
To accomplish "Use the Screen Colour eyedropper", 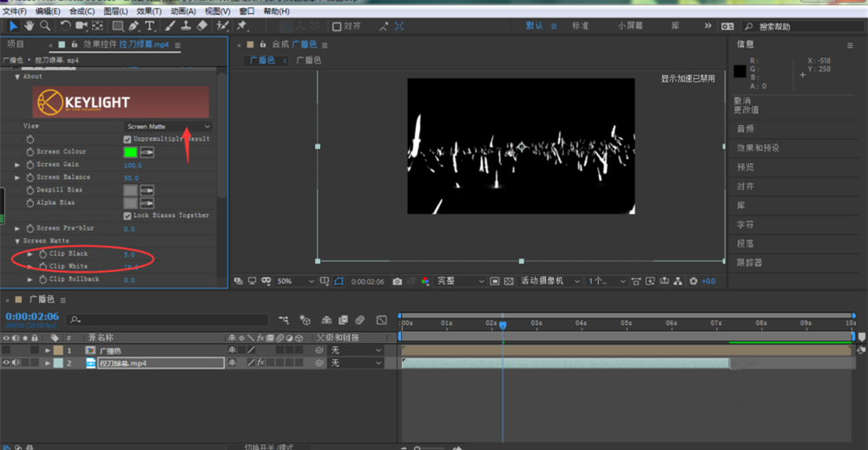I will (x=148, y=152).
